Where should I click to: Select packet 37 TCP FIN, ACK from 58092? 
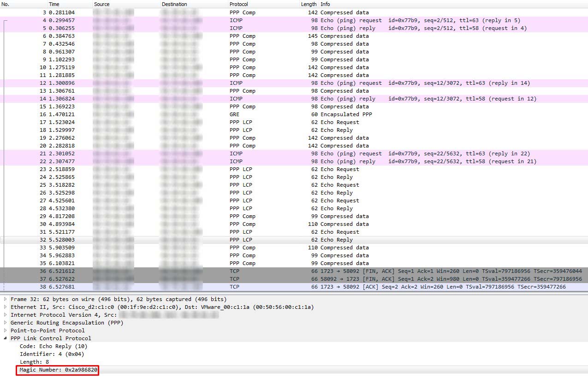[x=294, y=279]
